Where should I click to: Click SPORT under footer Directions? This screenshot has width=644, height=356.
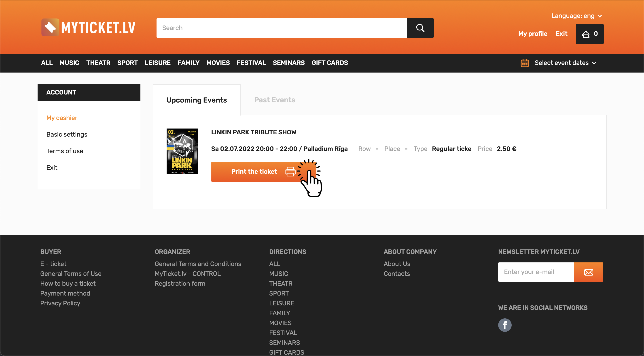click(279, 293)
